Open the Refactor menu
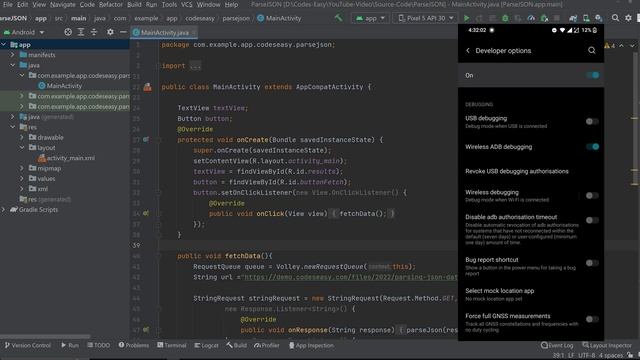The height and width of the screenshot is (360, 640). click(111, 4)
